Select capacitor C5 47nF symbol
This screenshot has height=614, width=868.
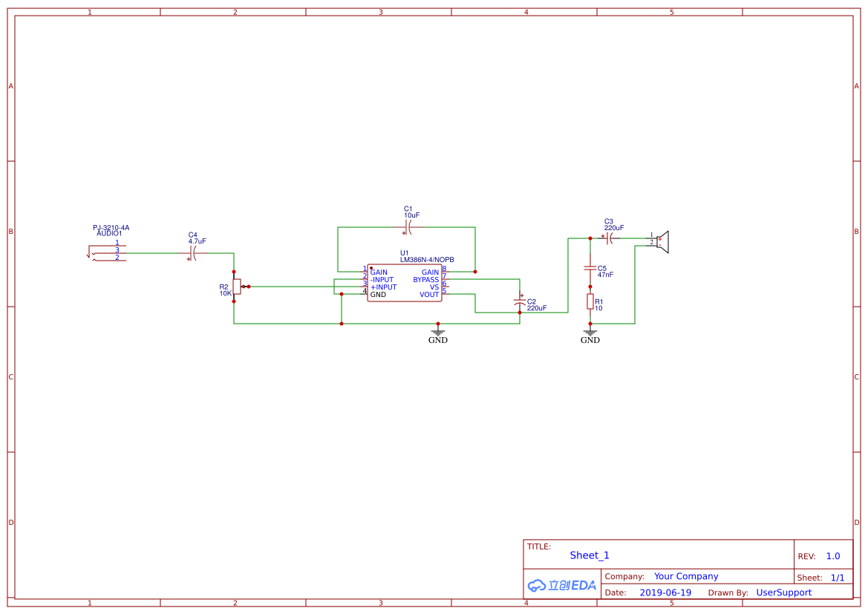click(x=590, y=269)
